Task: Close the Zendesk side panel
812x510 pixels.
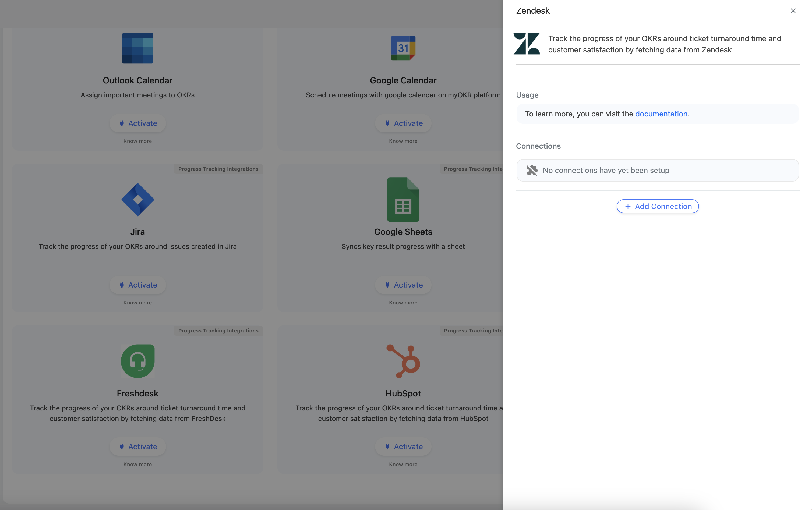Action: [x=793, y=11]
